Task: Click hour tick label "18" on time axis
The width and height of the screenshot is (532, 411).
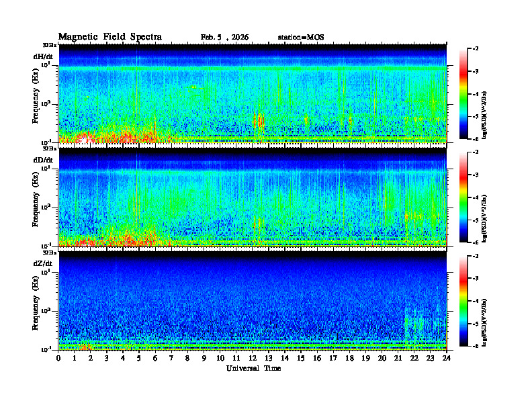Action: coord(349,358)
